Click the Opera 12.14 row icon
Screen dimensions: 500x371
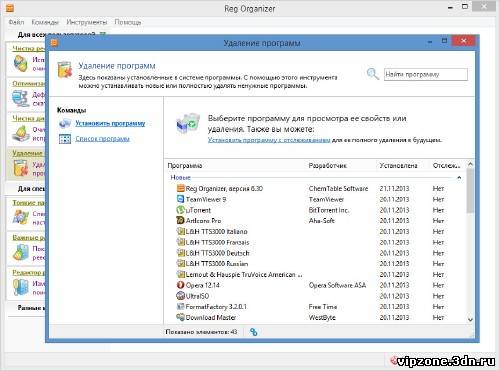point(180,285)
